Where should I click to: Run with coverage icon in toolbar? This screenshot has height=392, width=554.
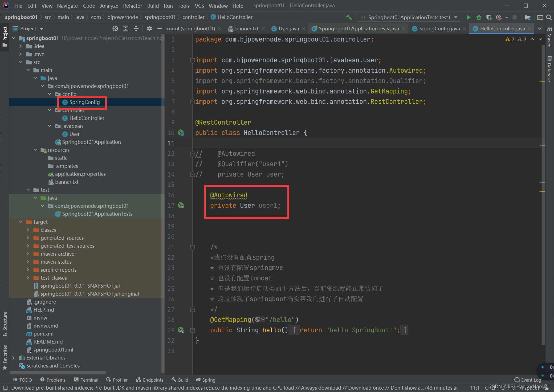tap(489, 17)
